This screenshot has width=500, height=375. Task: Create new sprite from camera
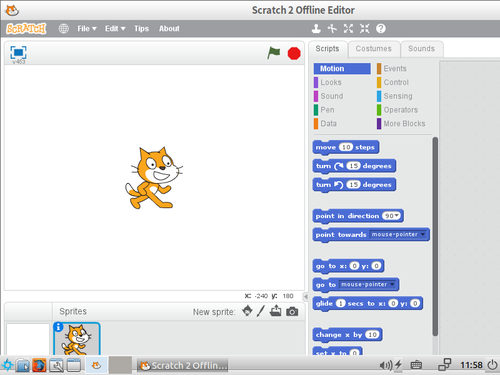(x=292, y=312)
